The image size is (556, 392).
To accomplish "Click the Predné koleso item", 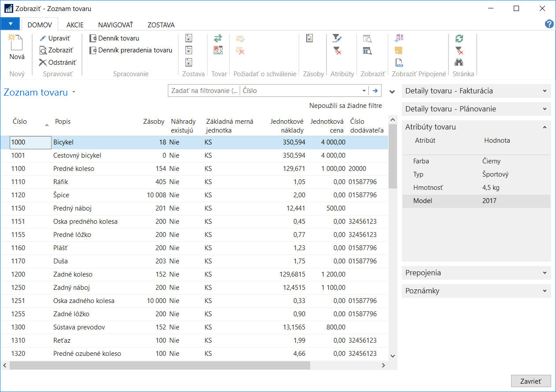I will [194, 169].
